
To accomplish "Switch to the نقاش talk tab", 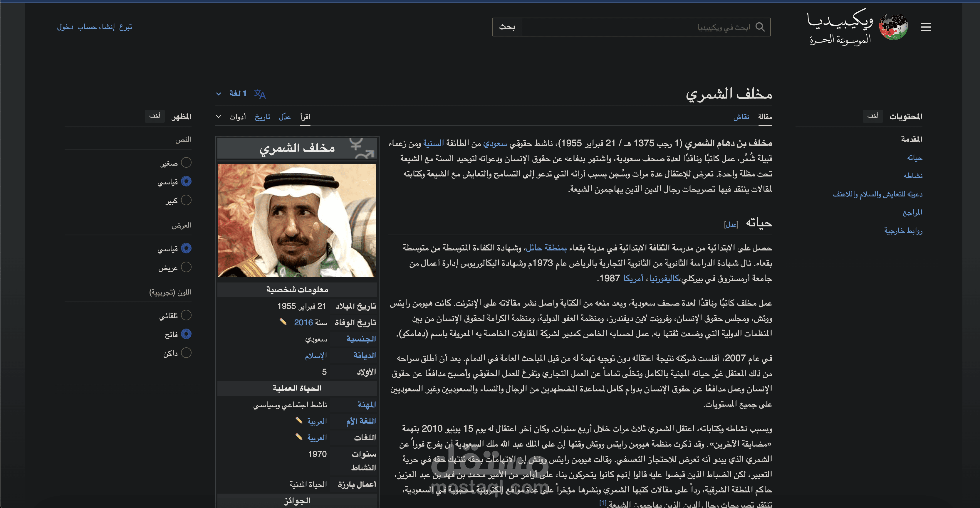I will 741,117.
